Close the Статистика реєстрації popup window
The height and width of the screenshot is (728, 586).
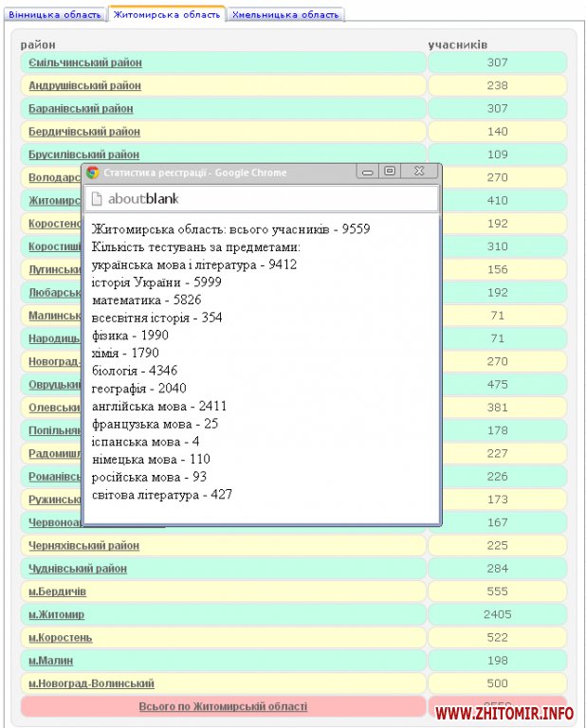[420, 172]
